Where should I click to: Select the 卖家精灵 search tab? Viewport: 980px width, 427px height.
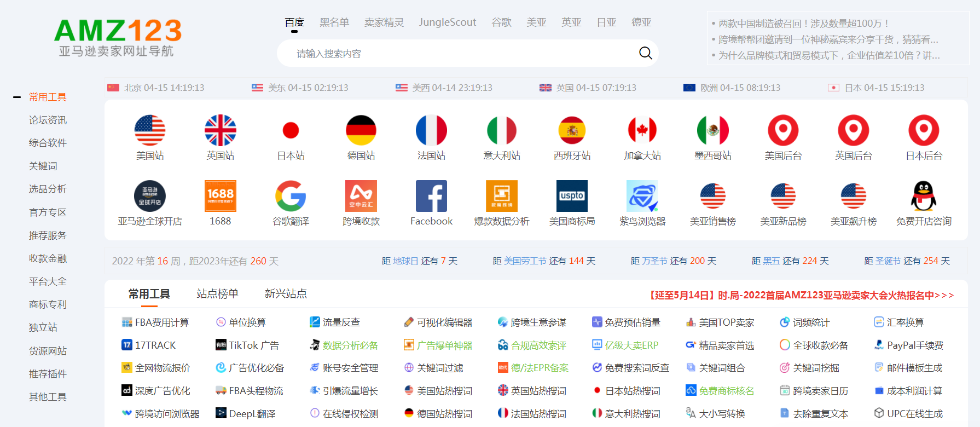click(384, 22)
